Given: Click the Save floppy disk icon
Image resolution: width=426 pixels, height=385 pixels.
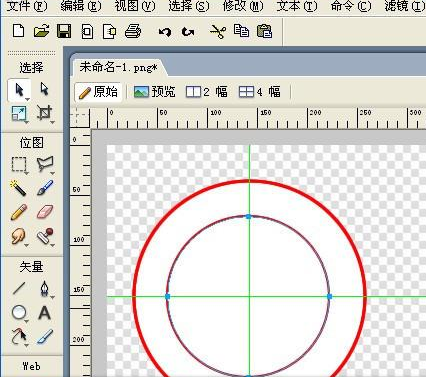Looking at the screenshot, I should pyautogui.click(x=64, y=32).
